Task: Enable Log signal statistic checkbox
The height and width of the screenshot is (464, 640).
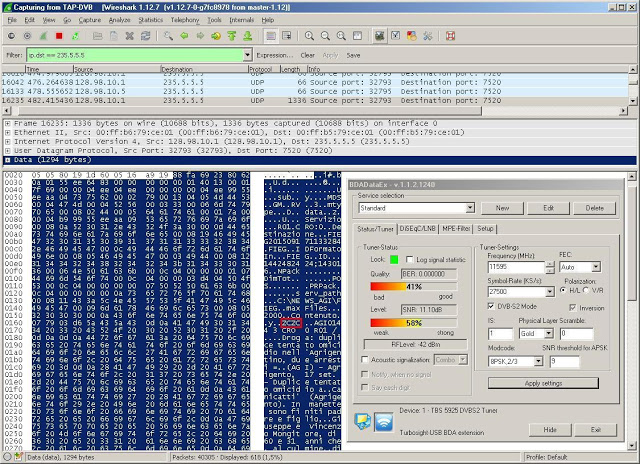Action: coord(409,260)
